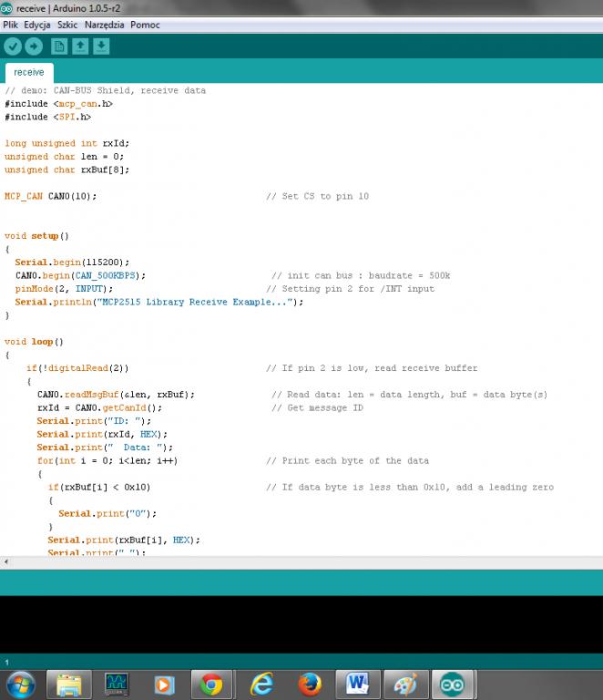Select the Arduino IDE taskbar icon
Image resolution: width=603 pixels, height=700 pixels.
(453, 685)
